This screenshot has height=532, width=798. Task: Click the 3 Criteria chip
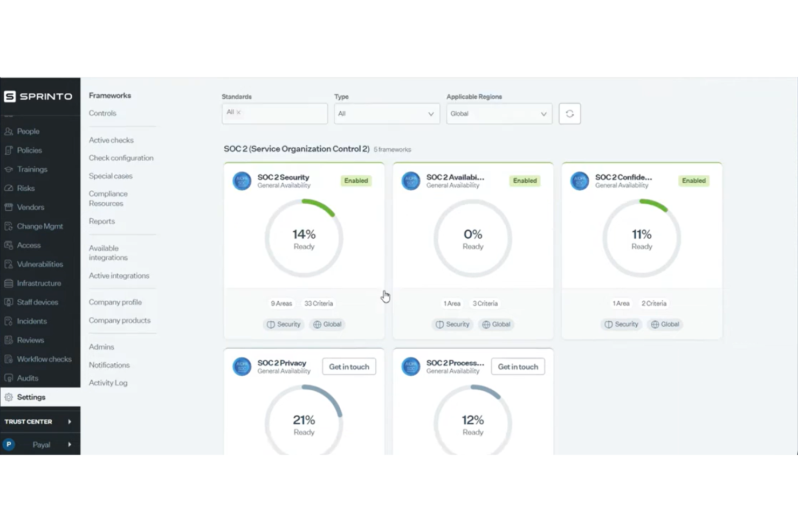click(485, 303)
